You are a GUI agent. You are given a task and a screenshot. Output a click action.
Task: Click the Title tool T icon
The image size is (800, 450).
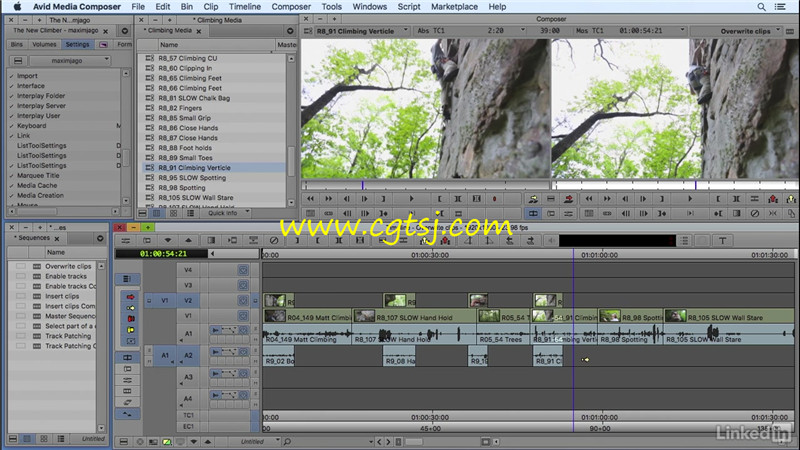point(722,240)
